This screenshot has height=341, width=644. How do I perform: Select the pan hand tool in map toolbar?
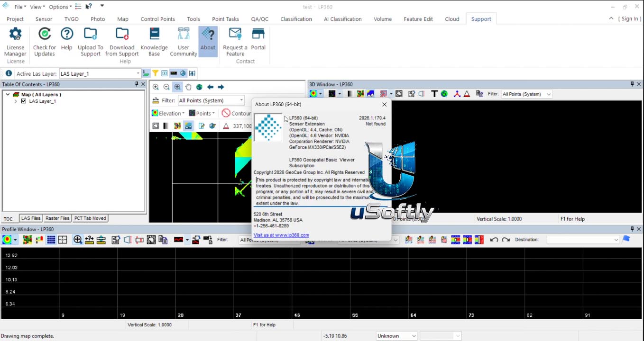pyautogui.click(x=188, y=87)
